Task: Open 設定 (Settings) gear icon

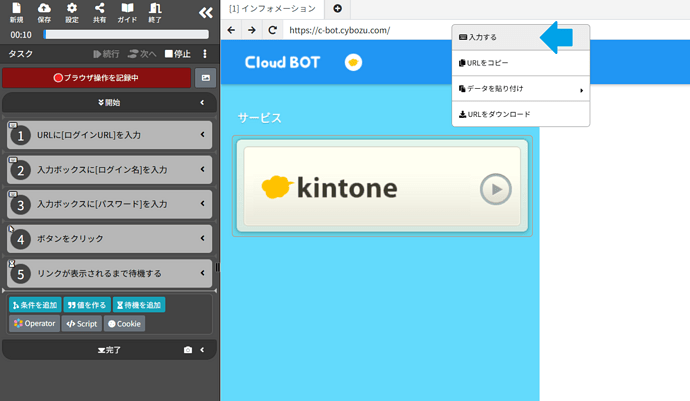Action: pos(72,12)
